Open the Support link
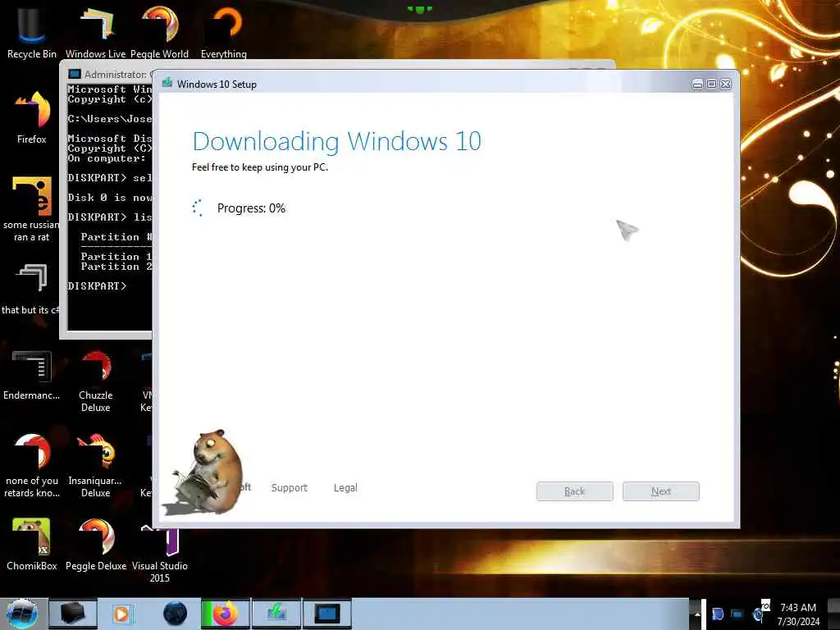 coord(290,487)
